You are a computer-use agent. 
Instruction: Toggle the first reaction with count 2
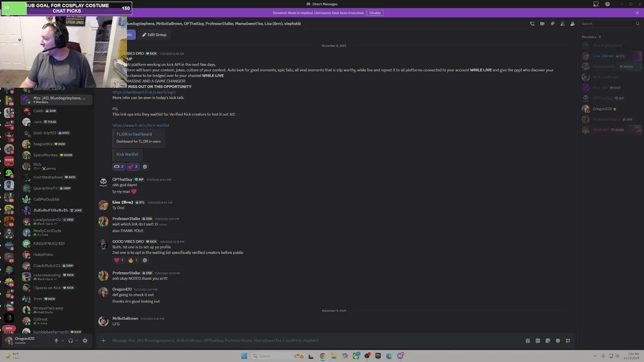(x=119, y=166)
